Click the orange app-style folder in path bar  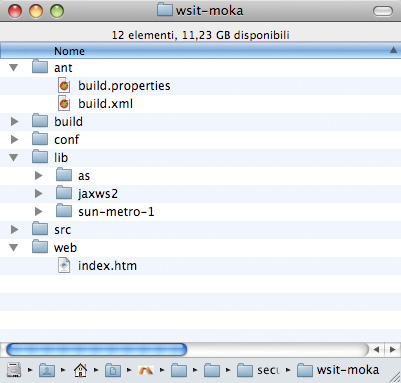(x=146, y=370)
